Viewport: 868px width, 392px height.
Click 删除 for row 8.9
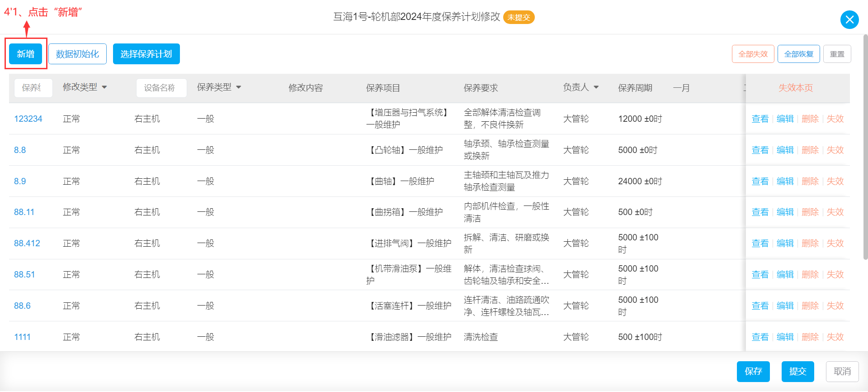pyautogui.click(x=810, y=181)
